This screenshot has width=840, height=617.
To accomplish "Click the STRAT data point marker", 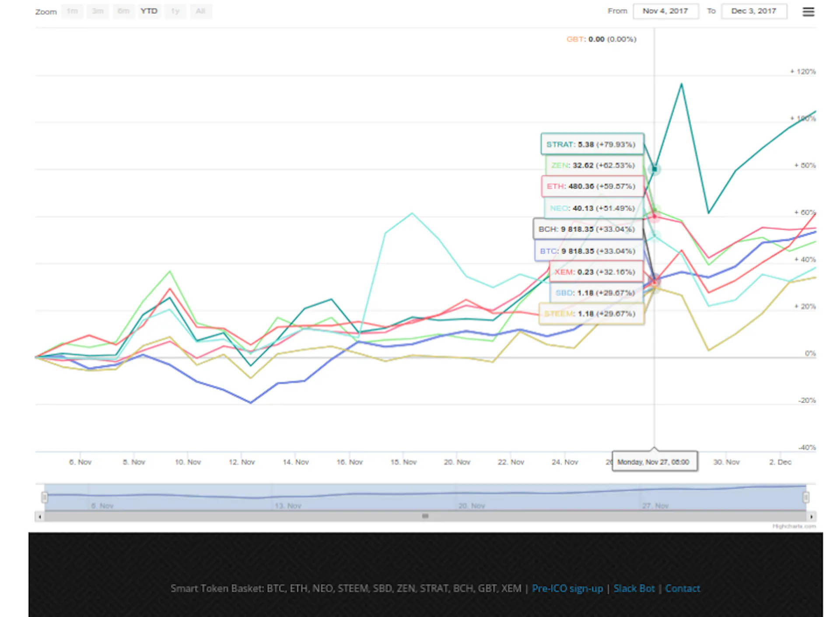I will (x=654, y=169).
